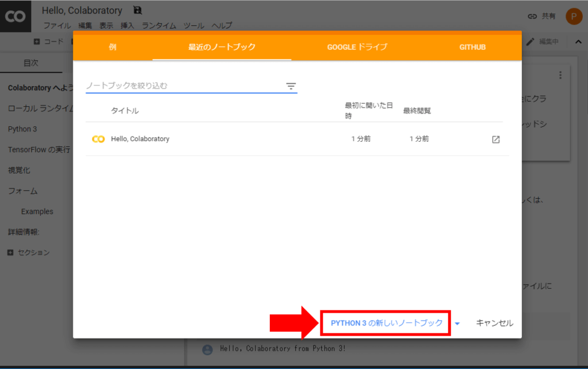The width and height of the screenshot is (588, 369).
Task: Open the account avatar P
Action: tap(574, 16)
